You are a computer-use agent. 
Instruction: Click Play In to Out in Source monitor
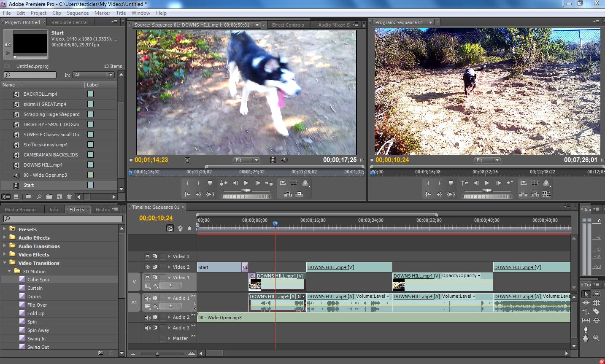(x=210, y=194)
